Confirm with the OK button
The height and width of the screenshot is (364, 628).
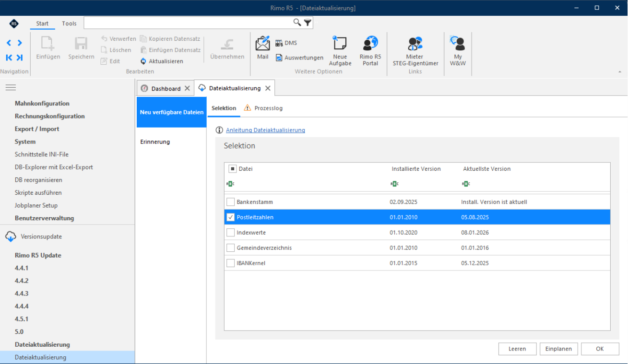600,349
